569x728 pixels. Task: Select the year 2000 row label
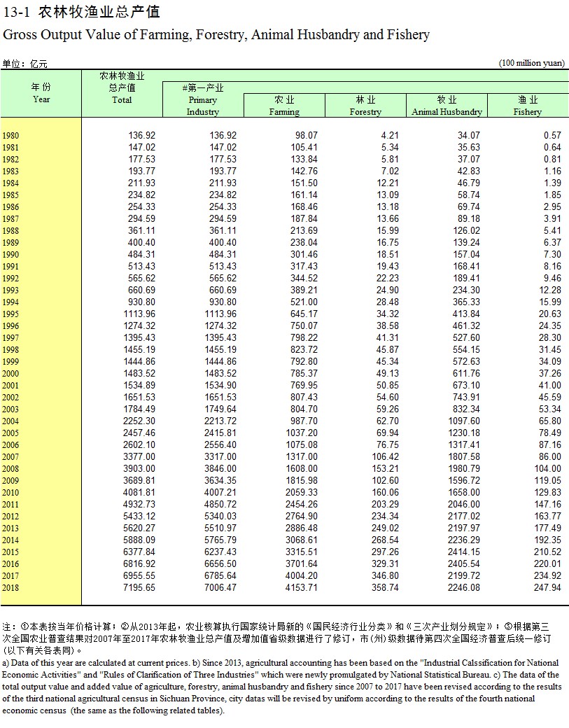10,374
